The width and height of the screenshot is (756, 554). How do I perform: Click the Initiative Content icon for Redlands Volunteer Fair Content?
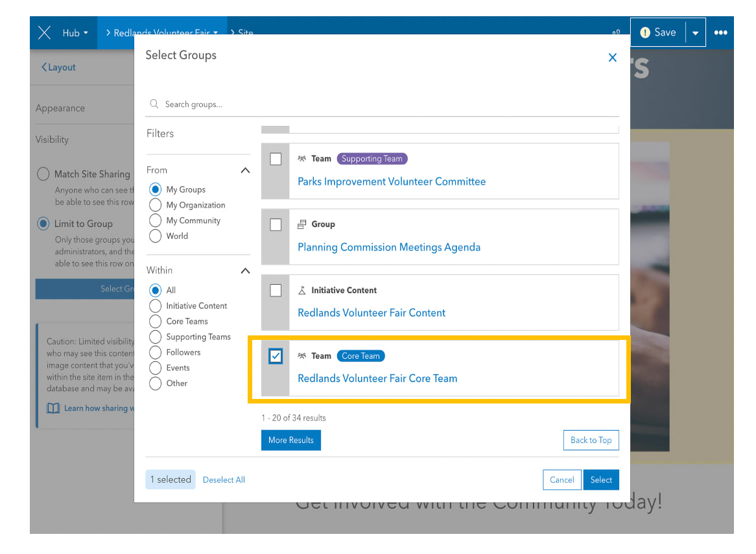(x=301, y=289)
